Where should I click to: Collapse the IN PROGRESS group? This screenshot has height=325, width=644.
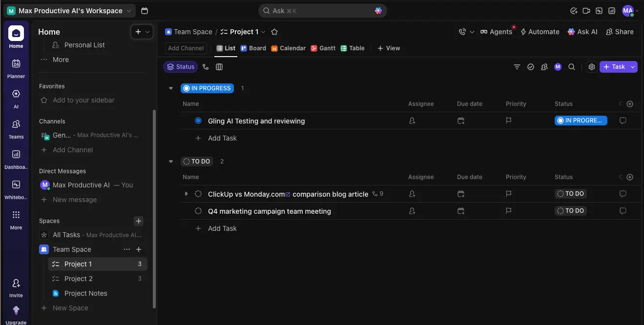pyautogui.click(x=170, y=88)
